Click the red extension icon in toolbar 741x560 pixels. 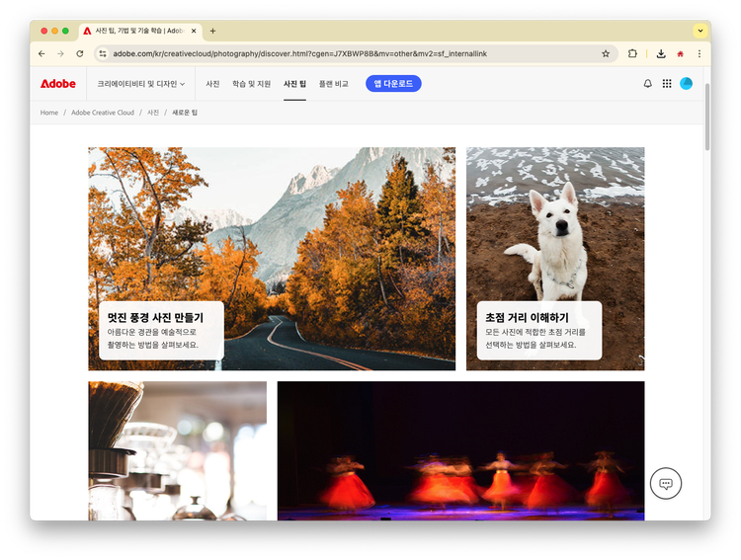pos(680,54)
